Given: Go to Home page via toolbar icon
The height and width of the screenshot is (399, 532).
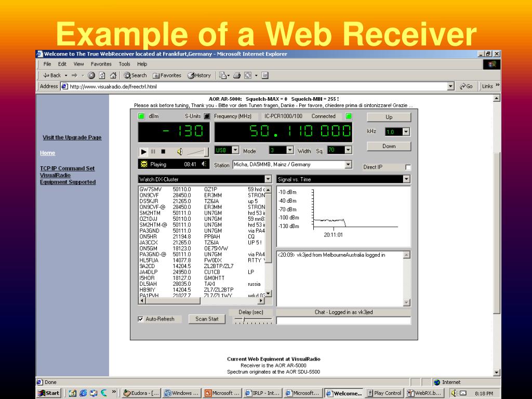Looking at the screenshot, I should pos(113,75).
